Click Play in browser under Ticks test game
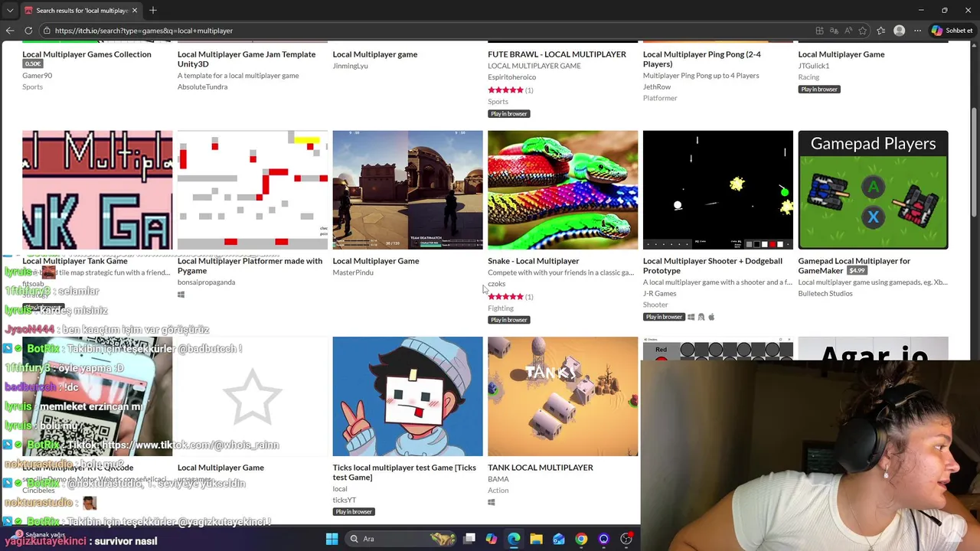The image size is (980, 551). (354, 512)
